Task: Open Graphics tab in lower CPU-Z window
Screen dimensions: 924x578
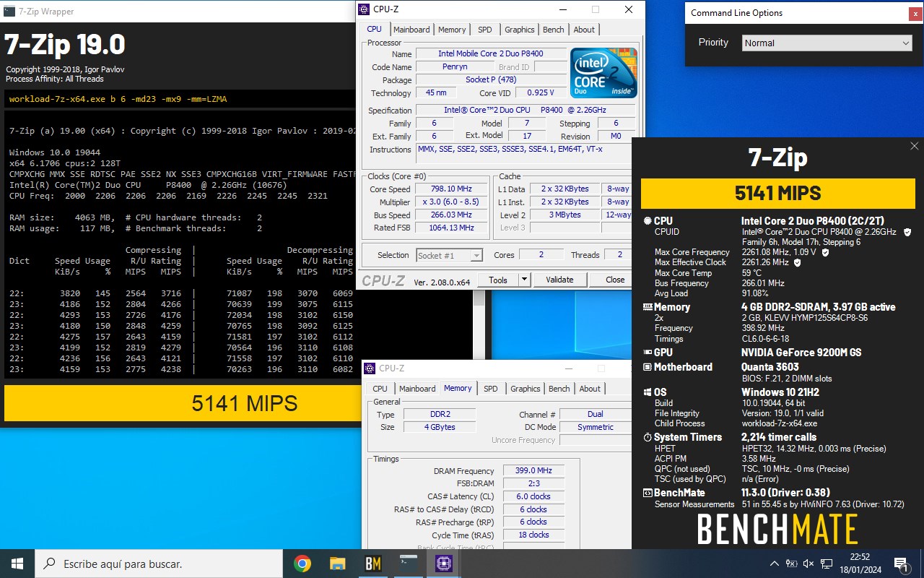Action: [526, 389]
